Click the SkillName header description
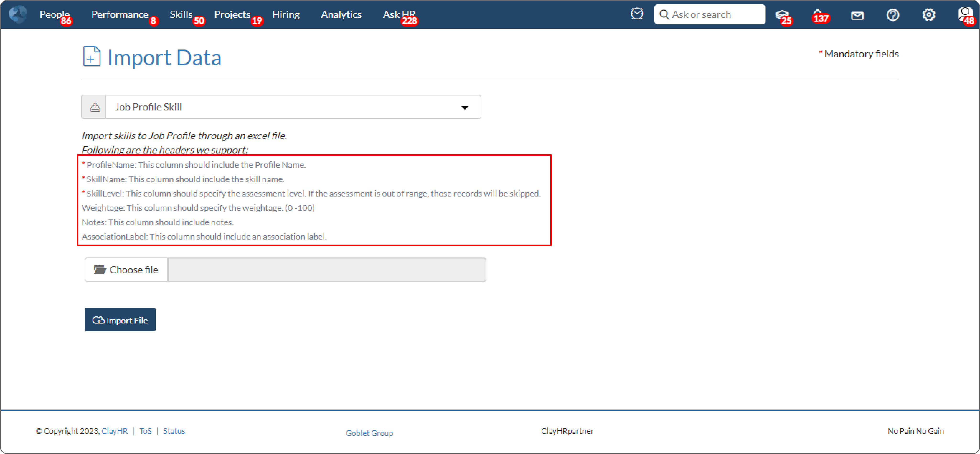The height and width of the screenshot is (454, 980). (x=183, y=179)
